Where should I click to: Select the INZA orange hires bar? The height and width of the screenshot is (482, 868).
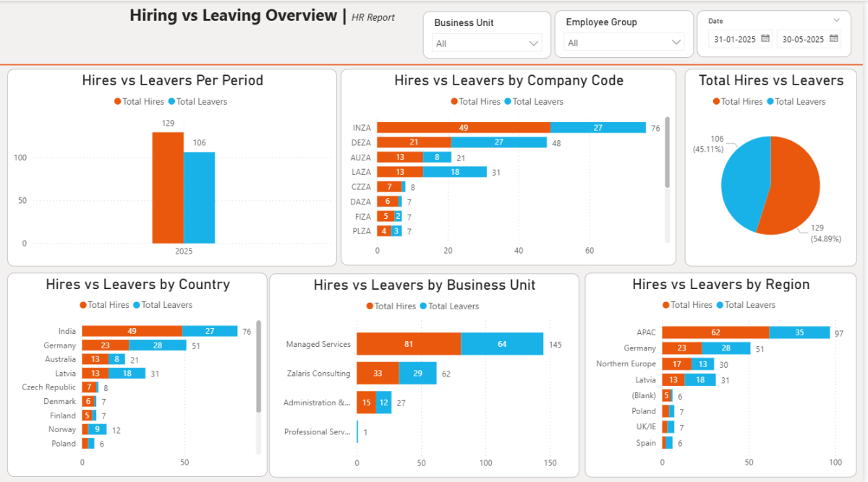463,128
